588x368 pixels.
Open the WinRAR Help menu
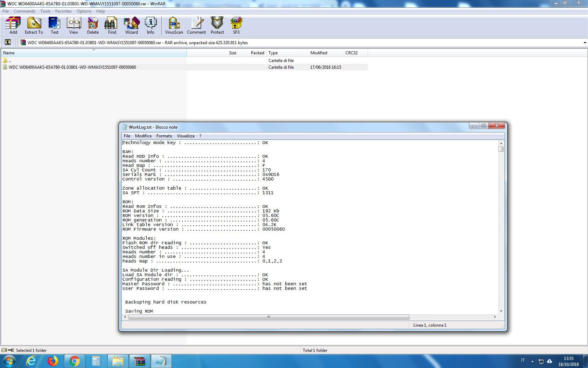click(100, 11)
